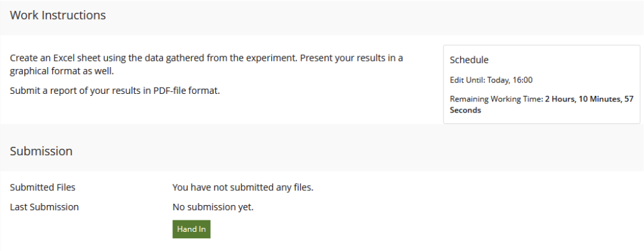Click the green Hand In button
The image size is (644, 251).
(x=191, y=229)
